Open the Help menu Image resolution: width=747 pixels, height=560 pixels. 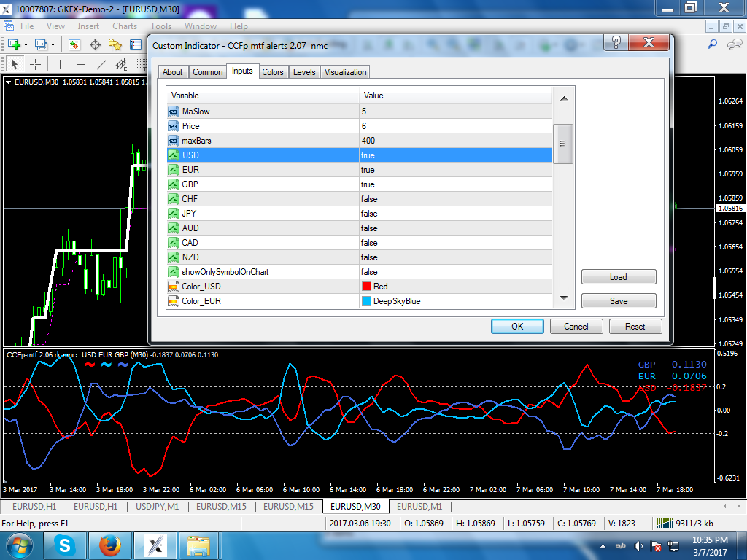[x=239, y=26]
